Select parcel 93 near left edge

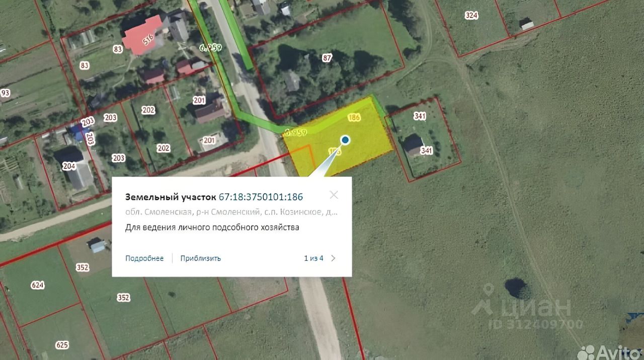pos(6,93)
